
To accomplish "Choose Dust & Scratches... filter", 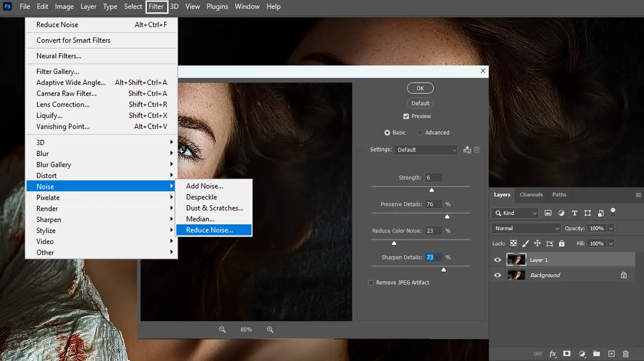I will [214, 208].
